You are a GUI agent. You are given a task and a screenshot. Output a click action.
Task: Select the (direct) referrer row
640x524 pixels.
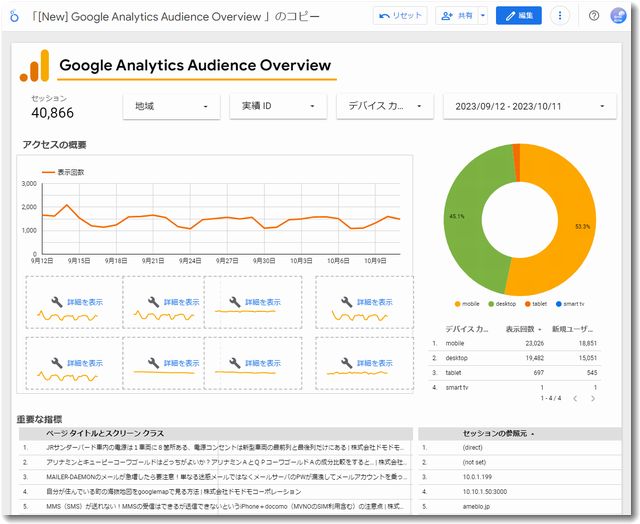[520, 448]
